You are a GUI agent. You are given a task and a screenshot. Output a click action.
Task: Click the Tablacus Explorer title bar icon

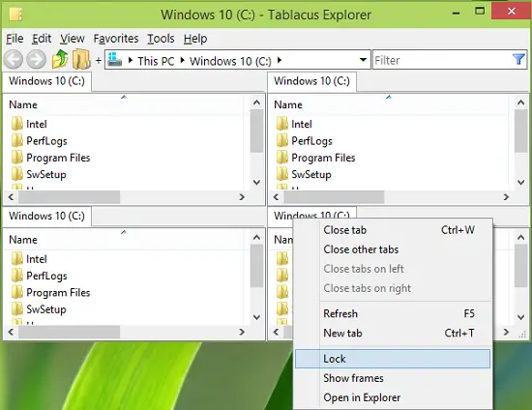coord(15,15)
